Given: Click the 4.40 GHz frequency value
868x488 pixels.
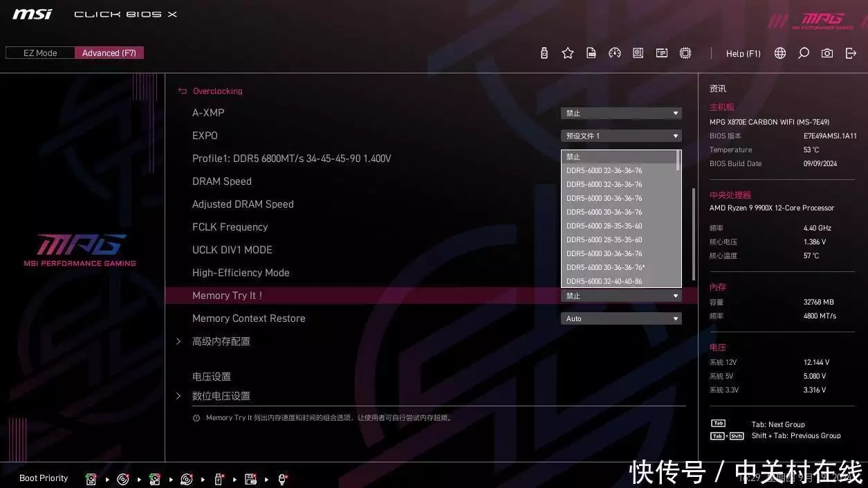Looking at the screenshot, I should [818, 228].
